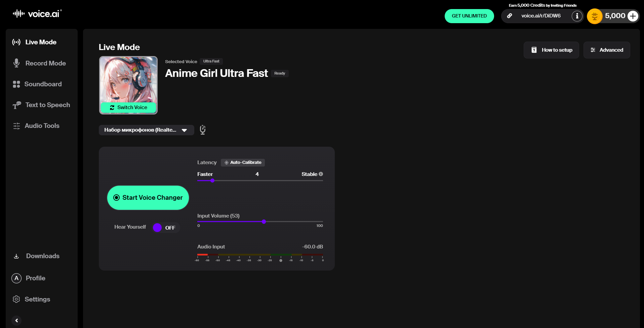
Task: Toggle Hear Yourself on
Action: (x=166, y=228)
